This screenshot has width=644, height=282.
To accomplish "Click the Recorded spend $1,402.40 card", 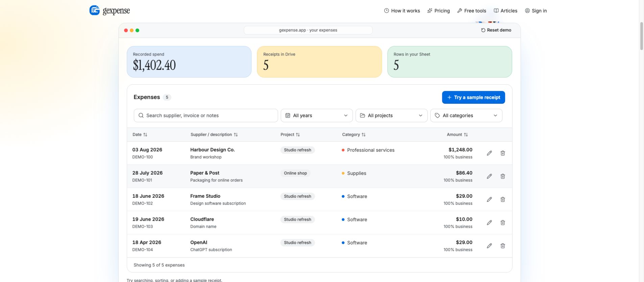I will (189, 62).
